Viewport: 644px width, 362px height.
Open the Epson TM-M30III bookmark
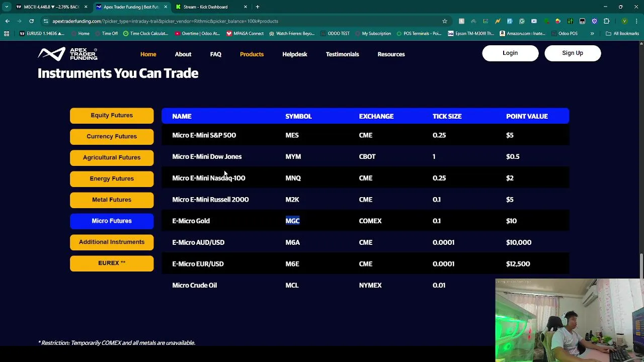tap(471, 34)
